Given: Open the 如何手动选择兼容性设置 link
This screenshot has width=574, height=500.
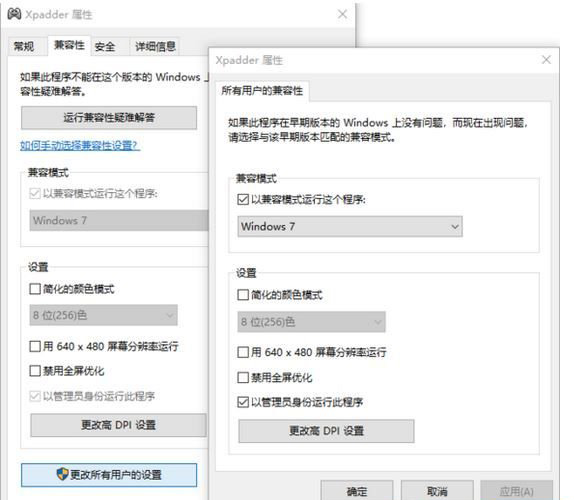Looking at the screenshot, I should point(80,146).
